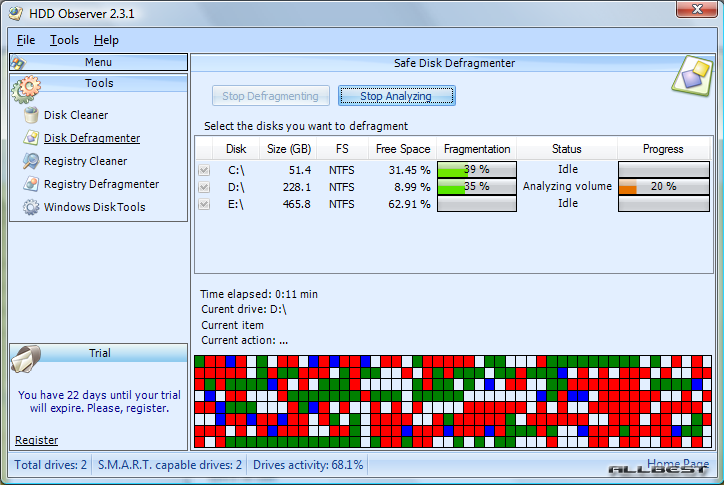The image size is (724, 485).
Task: Click the Size (GB) column header
Action: tap(289, 149)
